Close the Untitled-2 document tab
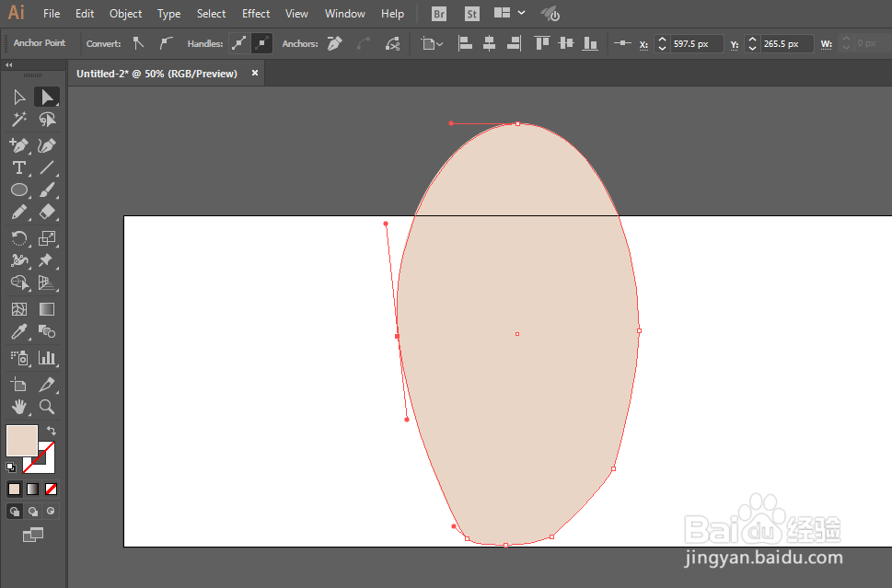892x588 pixels. [255, 73]
